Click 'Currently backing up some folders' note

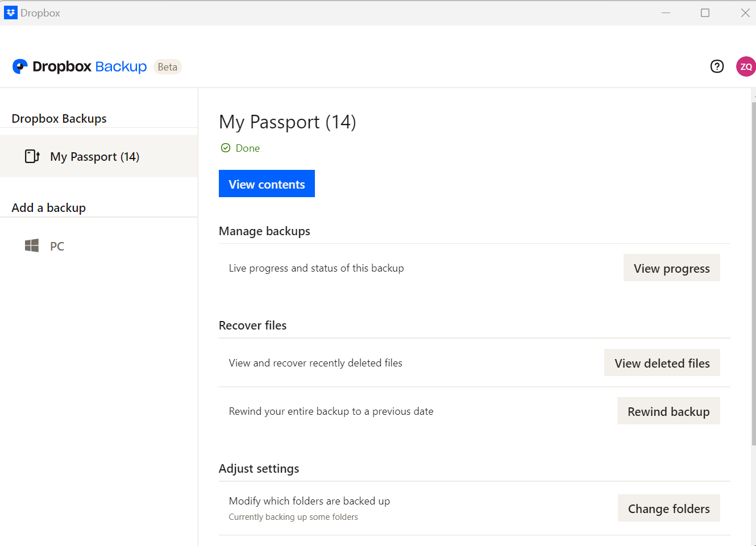coord(293,517)
